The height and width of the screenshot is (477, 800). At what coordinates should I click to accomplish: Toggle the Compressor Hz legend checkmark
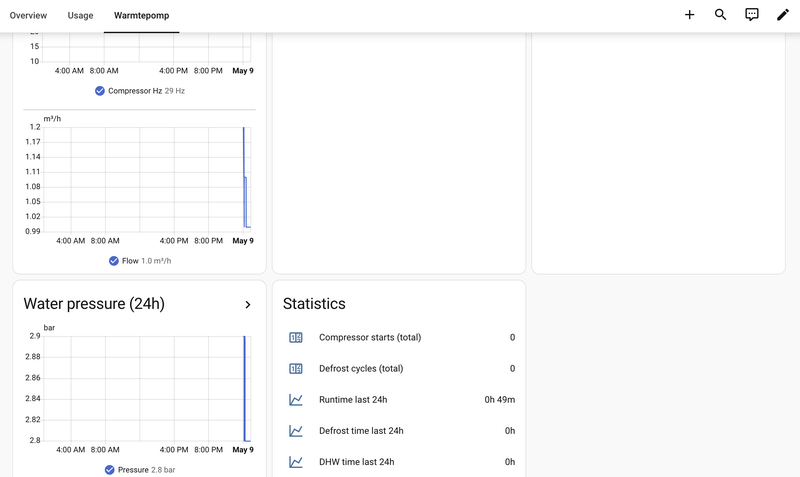[99, 91]
